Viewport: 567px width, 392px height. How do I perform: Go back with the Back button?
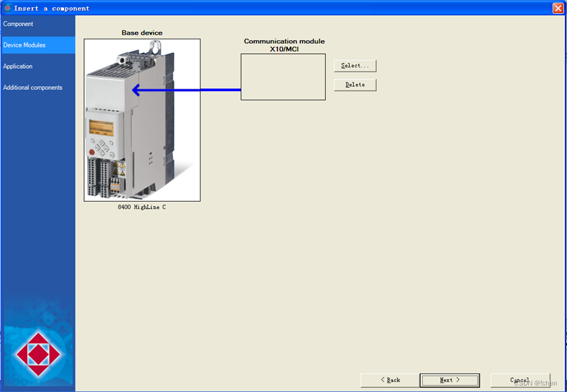point(390,380)
